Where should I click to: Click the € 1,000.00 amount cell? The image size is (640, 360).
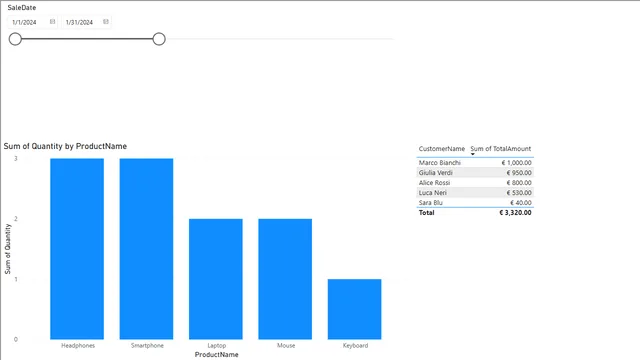pyautogui.click(x=516, y=162)
